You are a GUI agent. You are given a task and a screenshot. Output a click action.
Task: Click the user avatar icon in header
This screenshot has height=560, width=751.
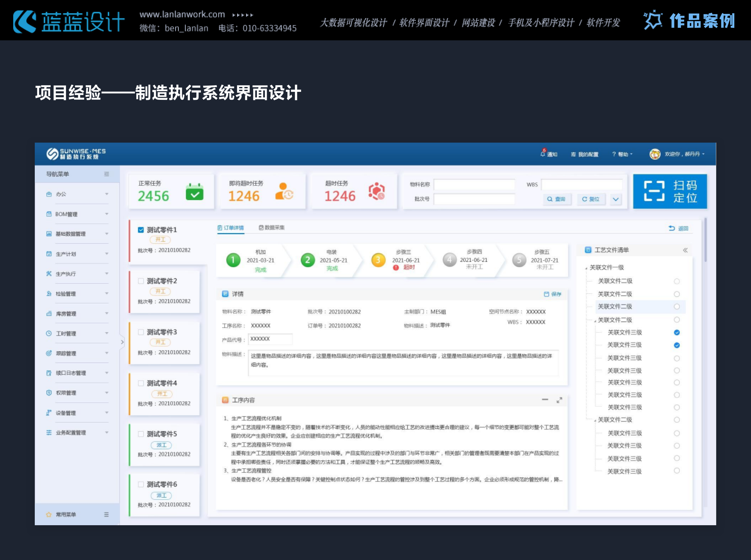click(x=655, y=154)
